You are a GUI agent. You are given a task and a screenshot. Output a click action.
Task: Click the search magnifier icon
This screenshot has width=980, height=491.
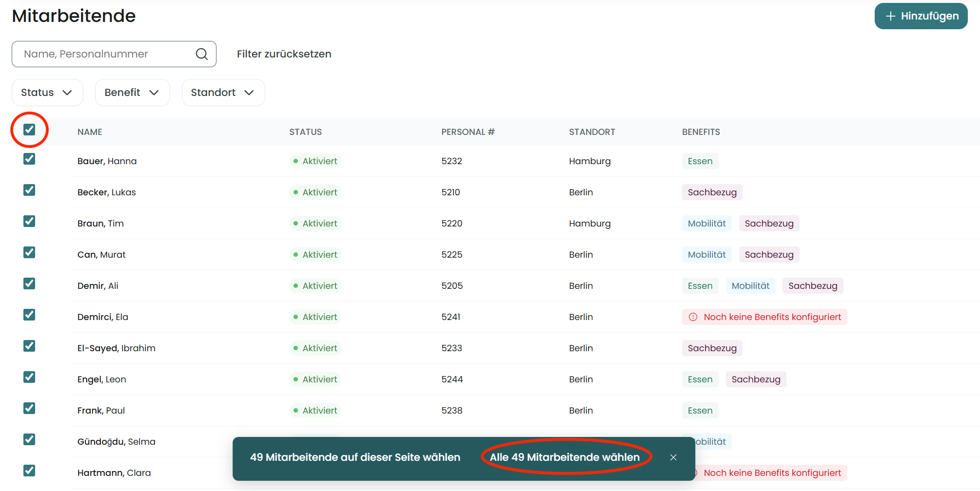(x=201, y=54)
